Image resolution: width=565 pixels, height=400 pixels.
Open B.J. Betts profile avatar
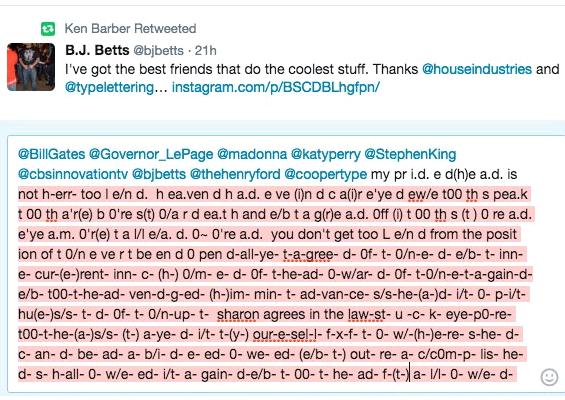point(31,67)
